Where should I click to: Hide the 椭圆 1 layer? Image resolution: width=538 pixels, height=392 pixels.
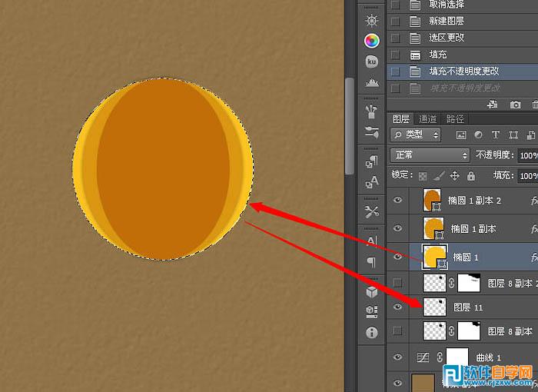pos(397,257)
